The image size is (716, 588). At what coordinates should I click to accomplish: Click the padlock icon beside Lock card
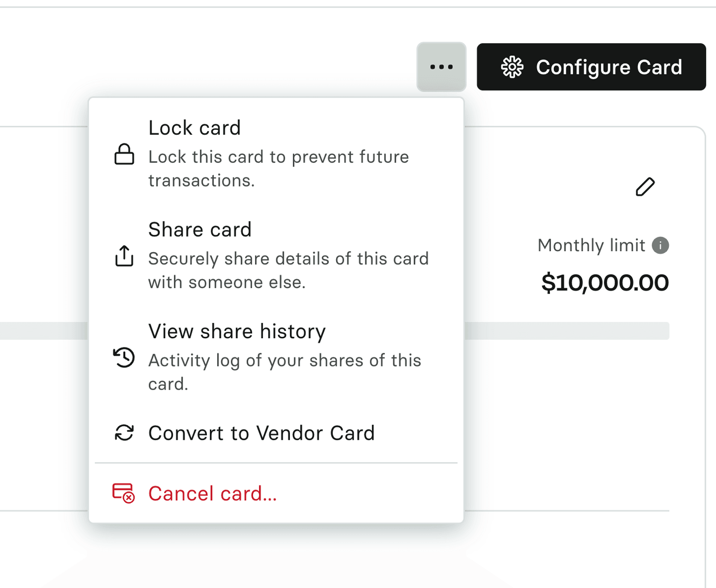[x=124, y=154]
